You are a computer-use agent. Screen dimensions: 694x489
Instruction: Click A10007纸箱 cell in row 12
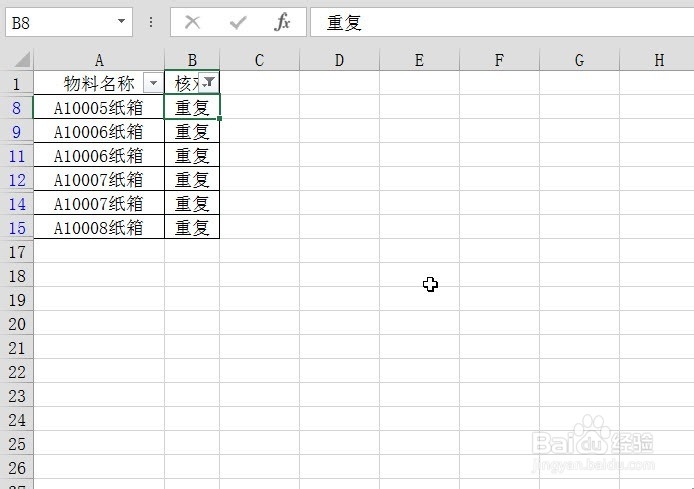pos(99,179)
